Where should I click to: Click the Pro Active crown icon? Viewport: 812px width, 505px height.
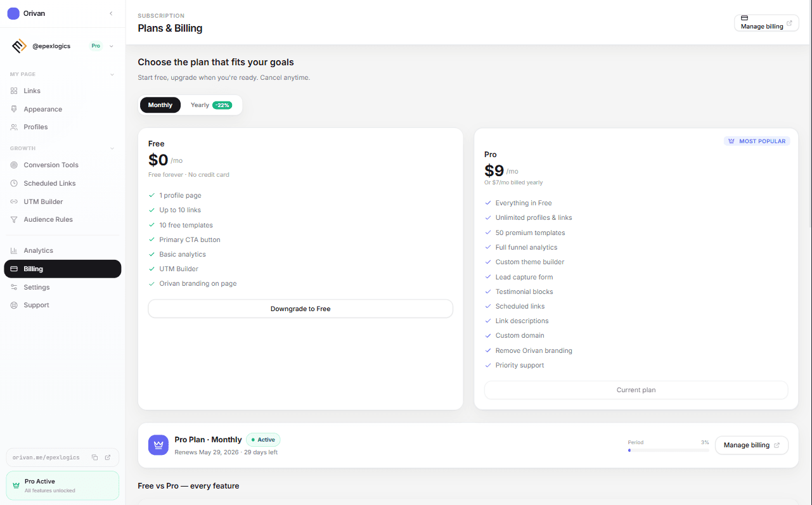[16, 485]
